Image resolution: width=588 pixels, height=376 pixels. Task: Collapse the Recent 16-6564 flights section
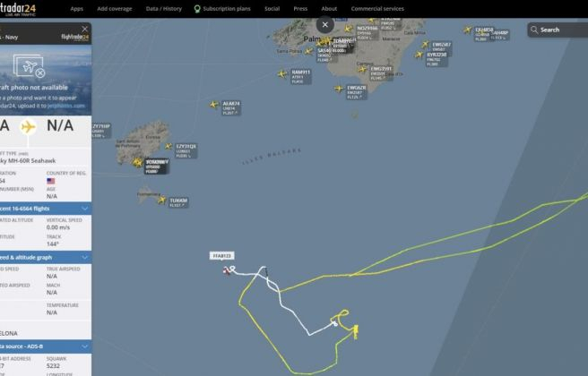(x=85, y=209)
